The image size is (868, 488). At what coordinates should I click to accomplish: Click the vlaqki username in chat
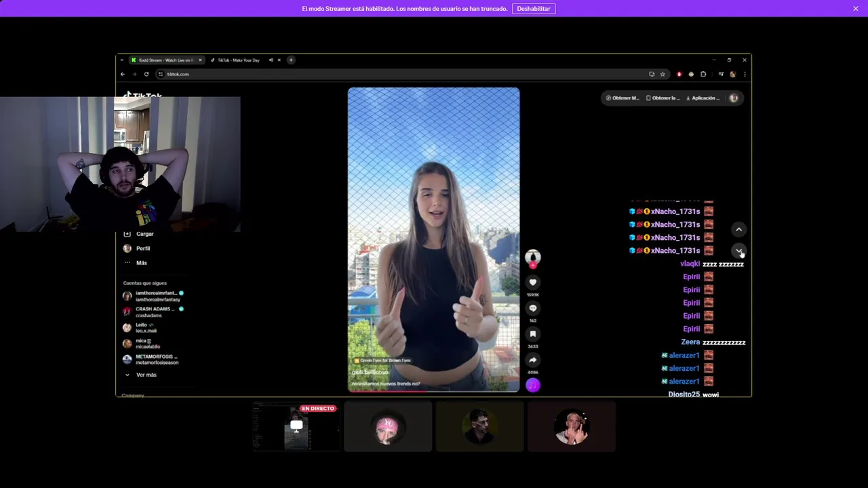click(x=690, y=264)
